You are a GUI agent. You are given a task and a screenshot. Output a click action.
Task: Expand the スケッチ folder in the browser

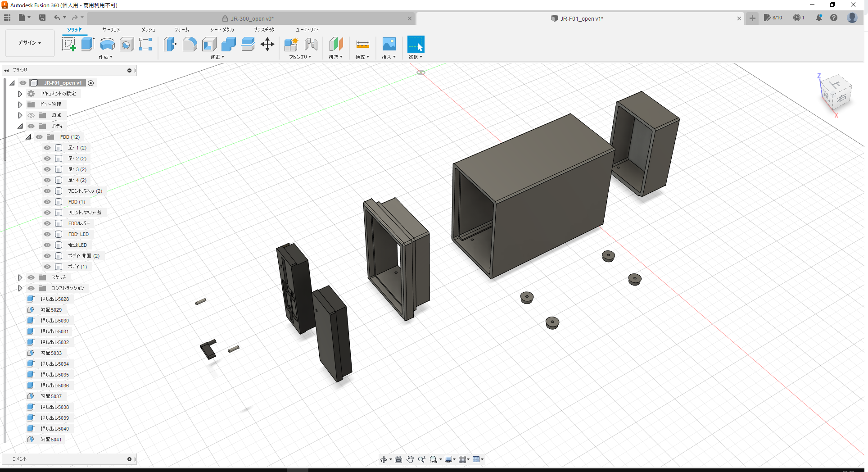click(20, 277)
